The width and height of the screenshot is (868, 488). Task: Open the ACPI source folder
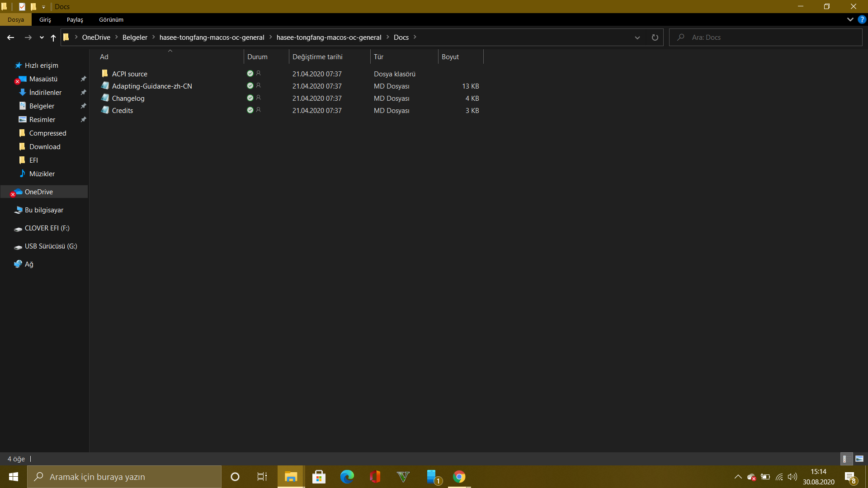[x=129, y=74]
